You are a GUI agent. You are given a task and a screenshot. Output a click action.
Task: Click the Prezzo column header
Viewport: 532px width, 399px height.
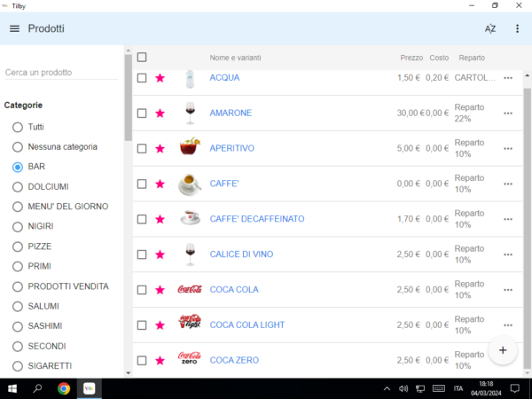tap(411, 58)
